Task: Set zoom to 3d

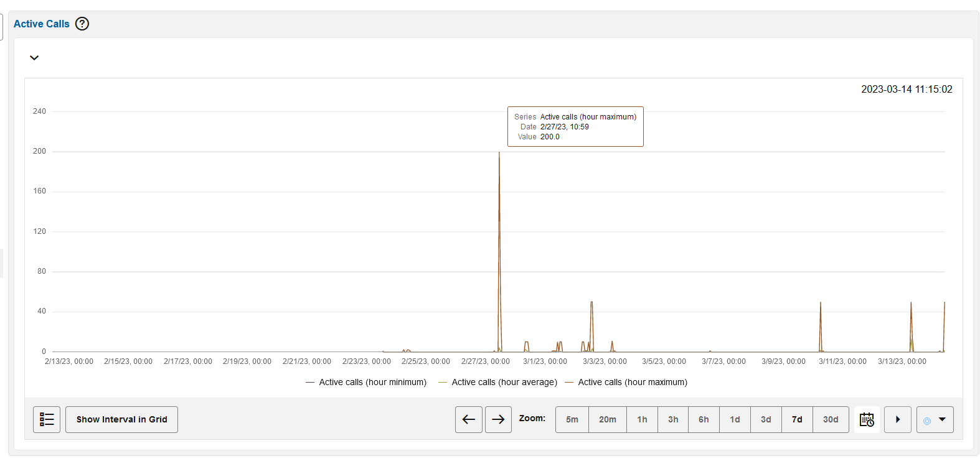Action: point(766,419)
